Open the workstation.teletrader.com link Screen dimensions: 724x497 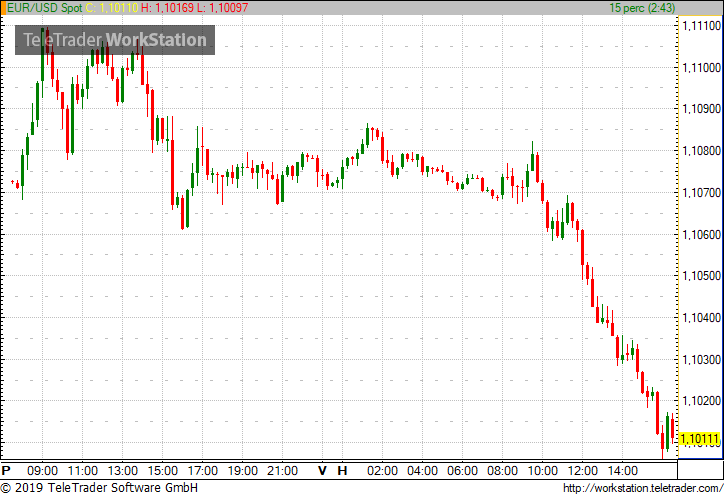point(643,488)
